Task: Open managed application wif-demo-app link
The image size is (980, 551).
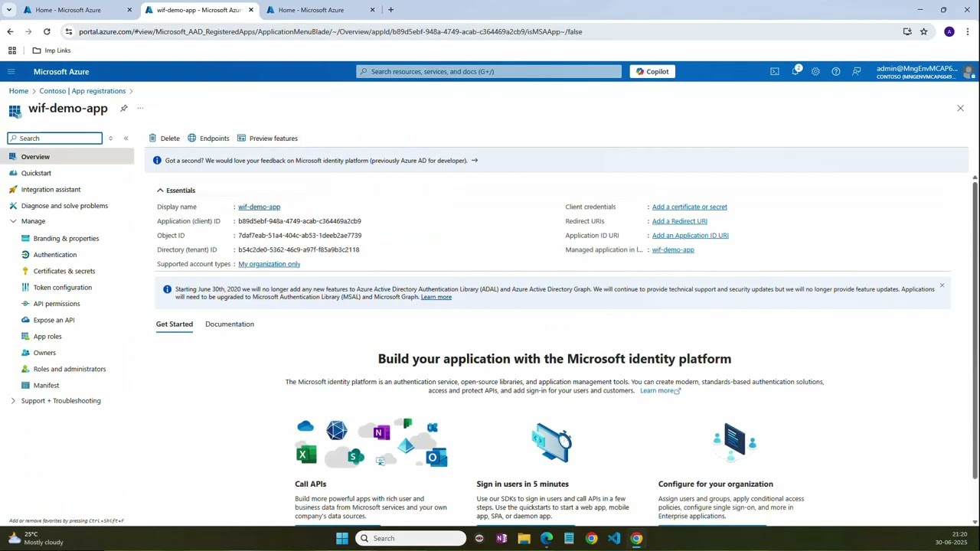Action: [x=673, y=249]
